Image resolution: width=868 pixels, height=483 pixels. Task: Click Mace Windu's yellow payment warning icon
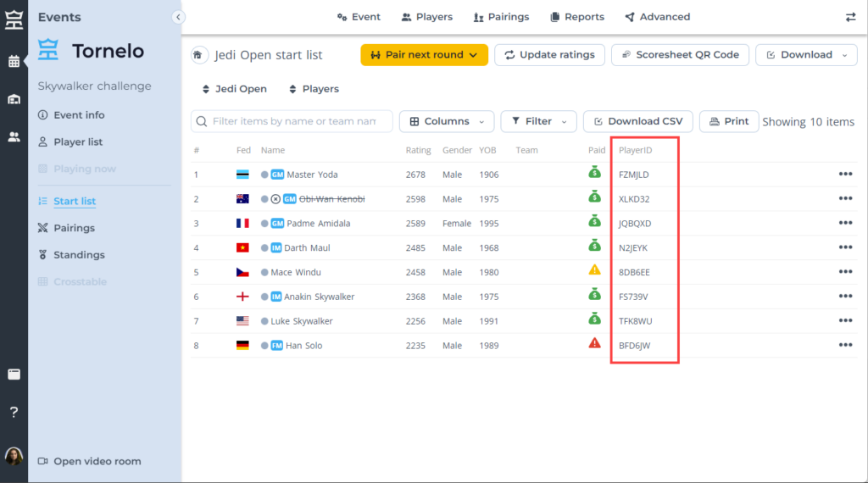pyautogui.click(x=594, y=270)
